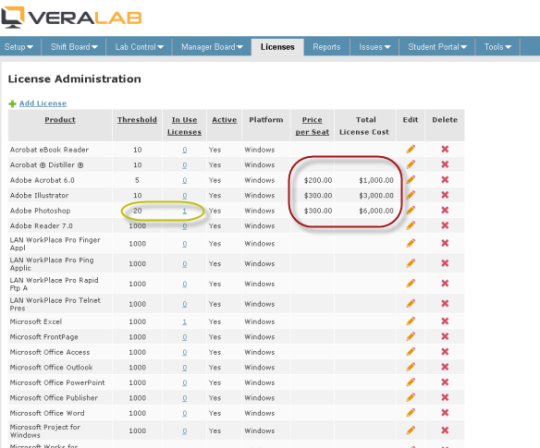Edit Microsoft Project for Windows license
The height and width of the screenshot is (448, 540).
(x=411, y=430)
